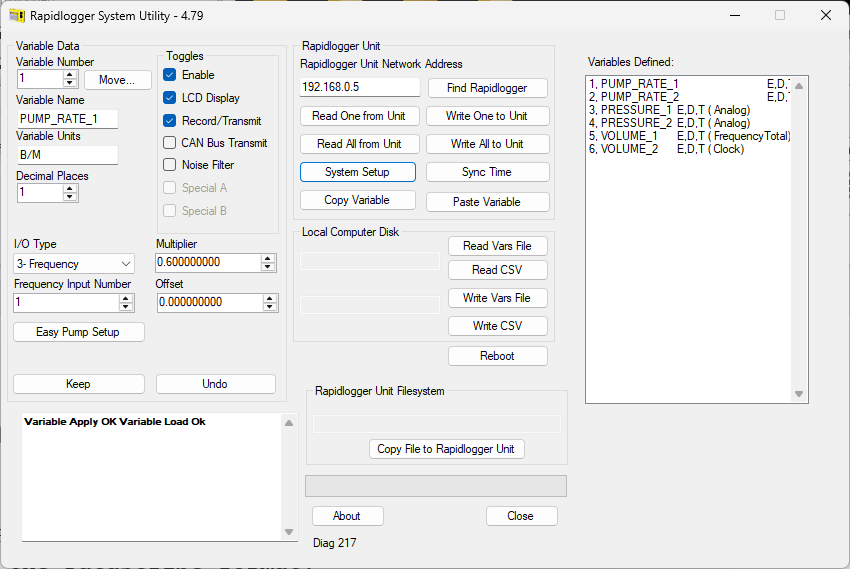This screenshot has height=569, width=850.
Task: Increase Offset value with up arrow
Action: (x=270, y=299)
